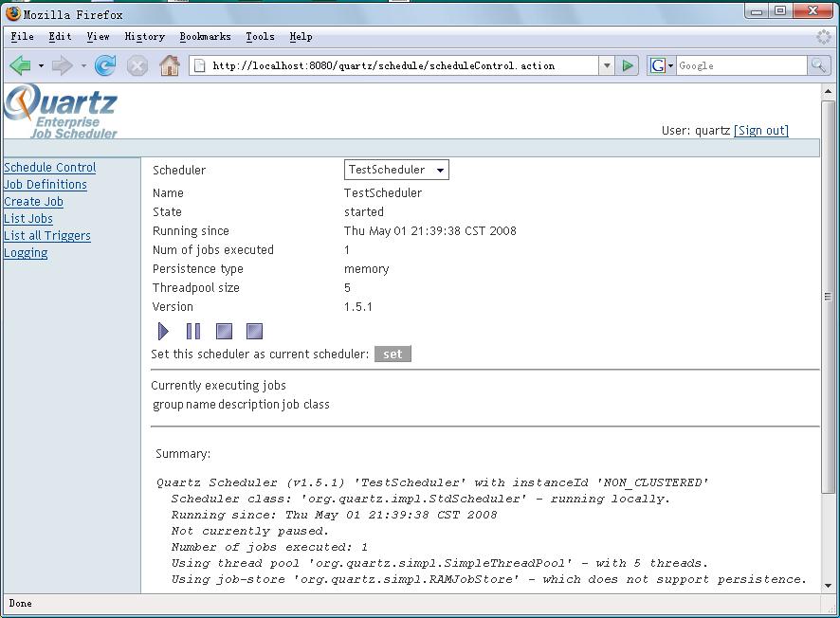
Task: Click the version value 1.5.1
Action: tap(357, 307)
